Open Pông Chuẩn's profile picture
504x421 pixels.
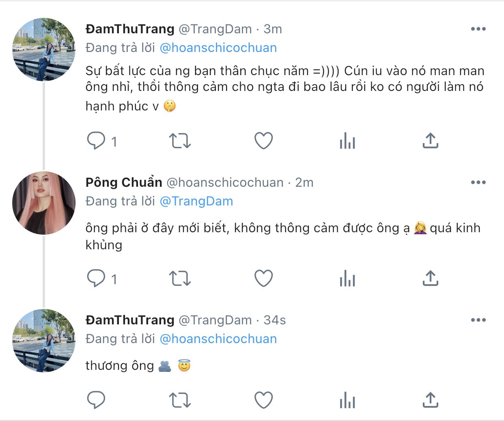(44, 203)
